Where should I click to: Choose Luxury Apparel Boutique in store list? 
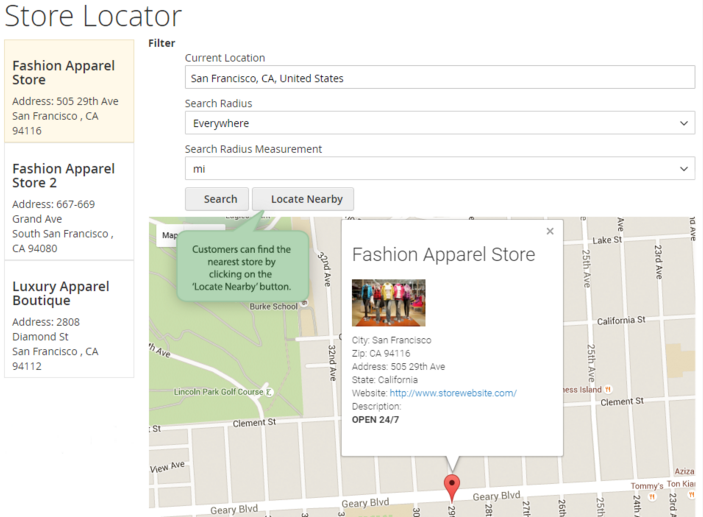click(69, 319)
